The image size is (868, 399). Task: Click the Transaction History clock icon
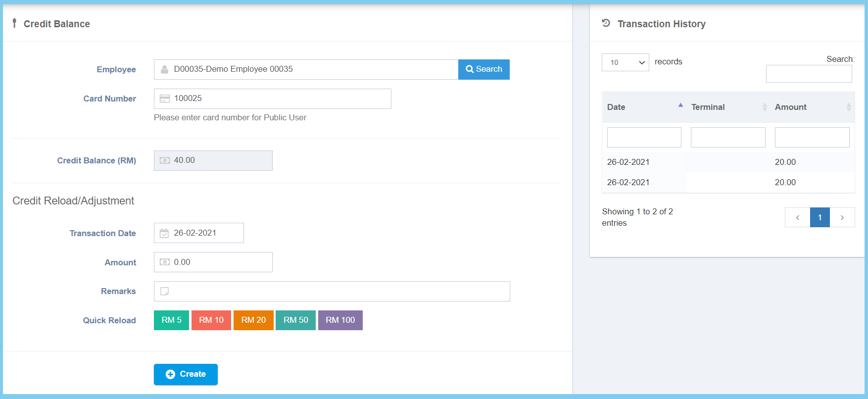point(606,23)
